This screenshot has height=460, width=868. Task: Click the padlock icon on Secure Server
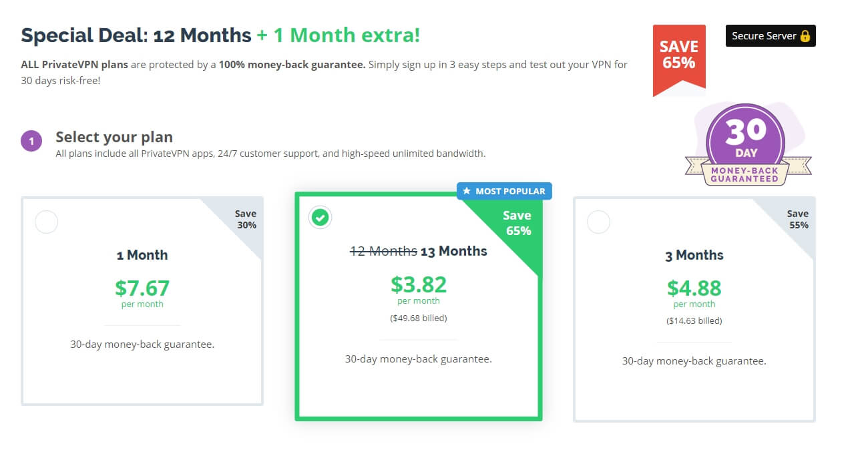pyautogui.click(x=805, y=36)
